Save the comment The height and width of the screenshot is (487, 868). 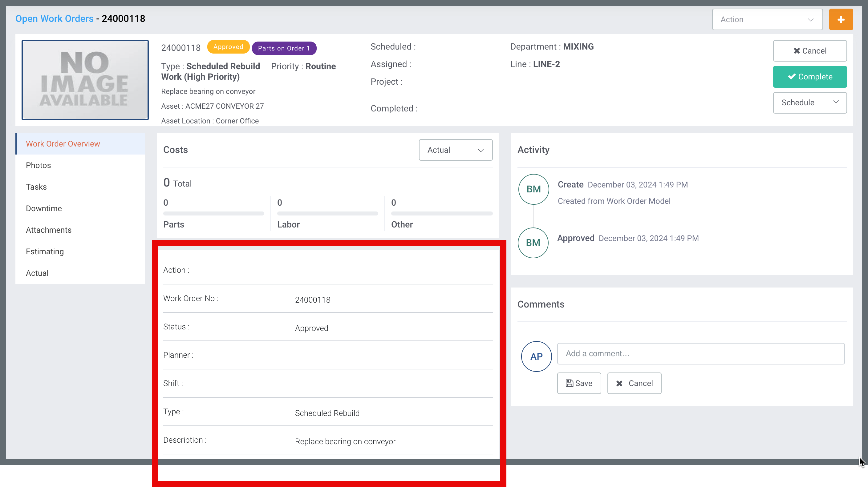coord(578,383)
